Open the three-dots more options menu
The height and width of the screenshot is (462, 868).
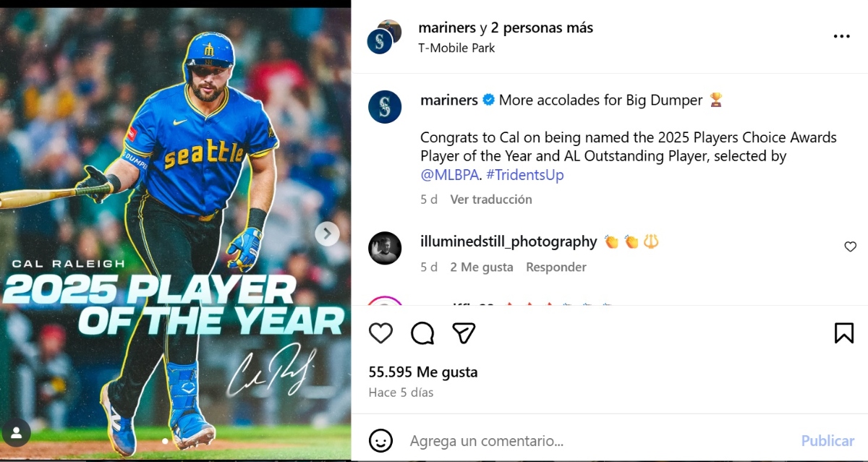[841, 36]
